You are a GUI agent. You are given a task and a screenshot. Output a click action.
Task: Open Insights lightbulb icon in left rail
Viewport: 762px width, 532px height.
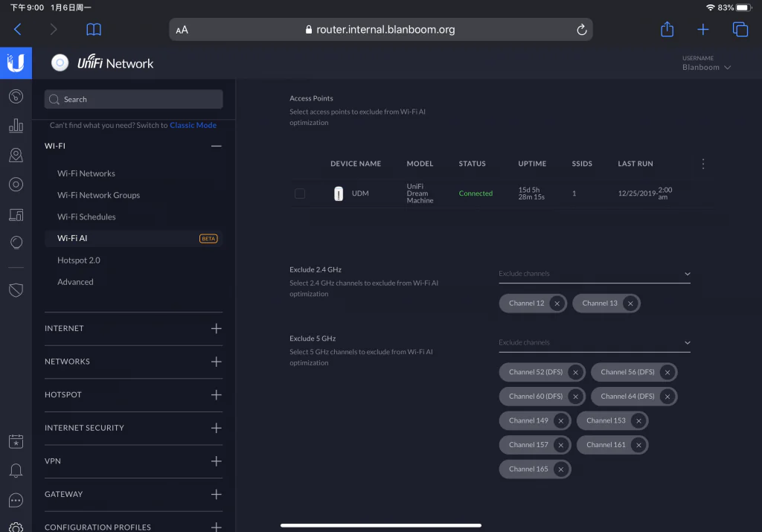coord(16,243)
